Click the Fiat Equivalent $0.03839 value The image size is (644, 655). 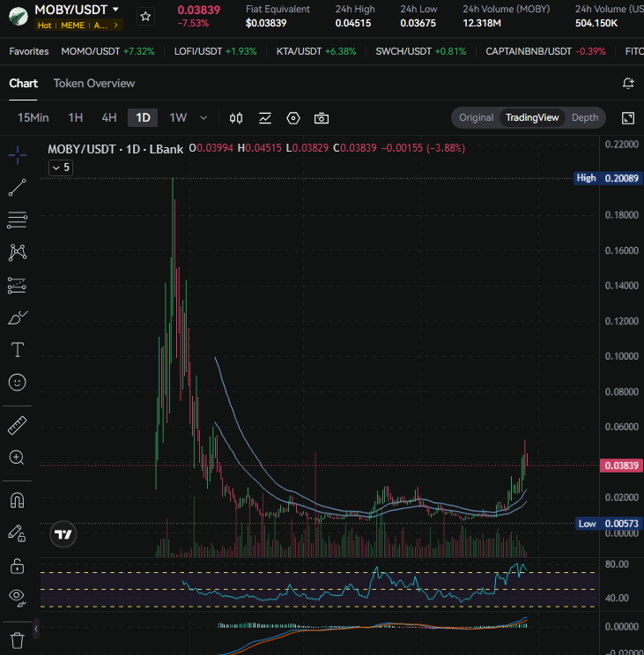(x=266, y=23)
